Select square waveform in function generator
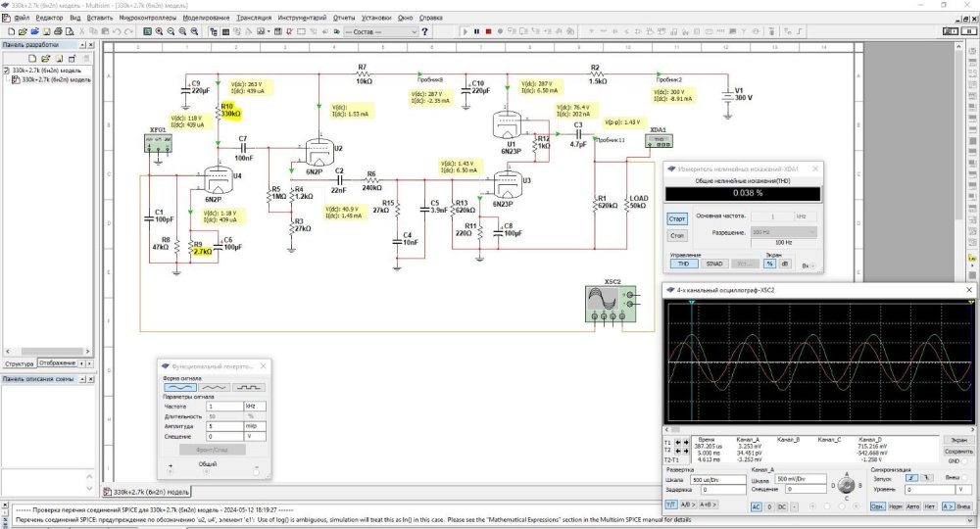Viewport: 980px width, 529px height. (x=247, y=388)
